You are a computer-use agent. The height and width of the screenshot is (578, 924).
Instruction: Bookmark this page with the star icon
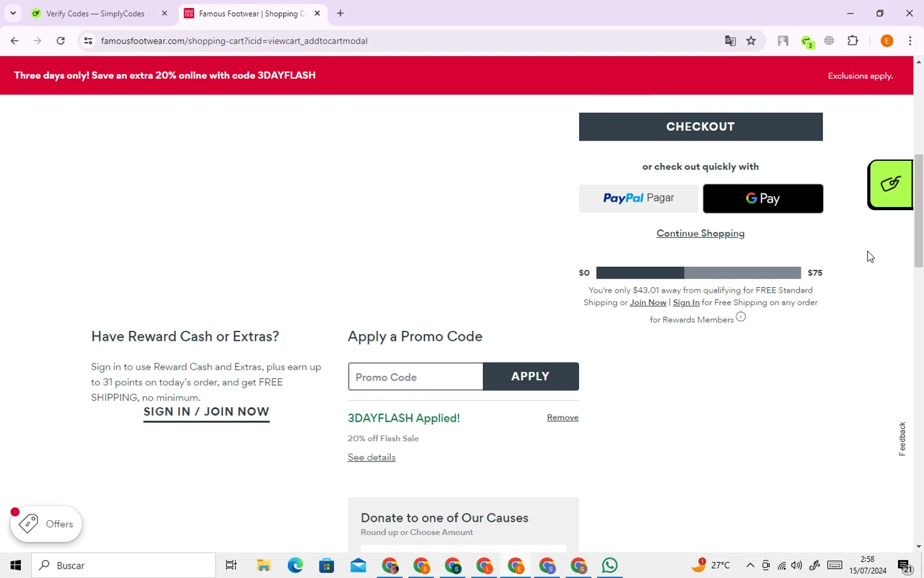tap(751, 41)
